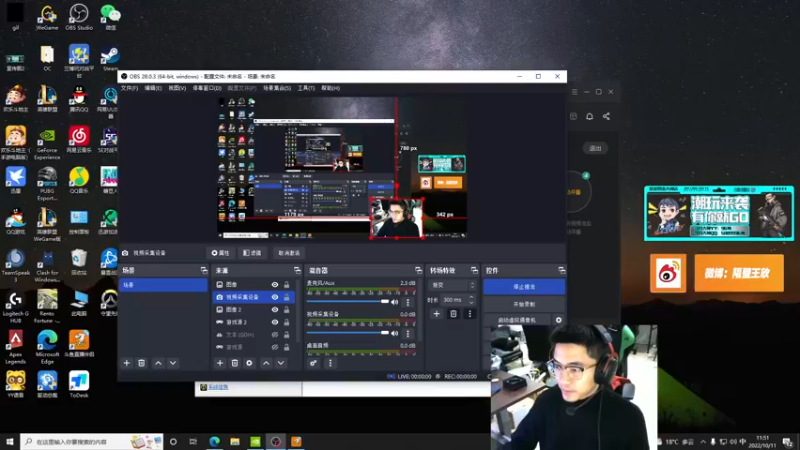Pop out the 混音器 dock panel

[x=418, y=270]
